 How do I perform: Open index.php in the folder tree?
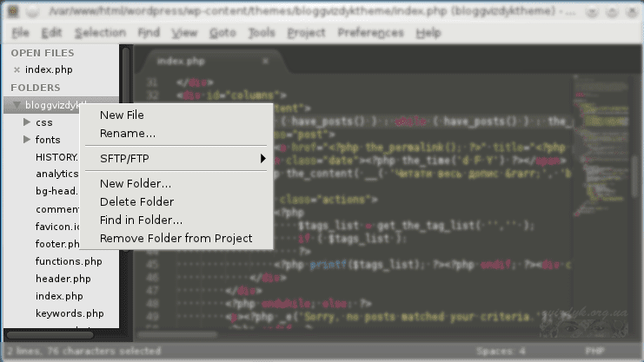(x=59, y=296)
